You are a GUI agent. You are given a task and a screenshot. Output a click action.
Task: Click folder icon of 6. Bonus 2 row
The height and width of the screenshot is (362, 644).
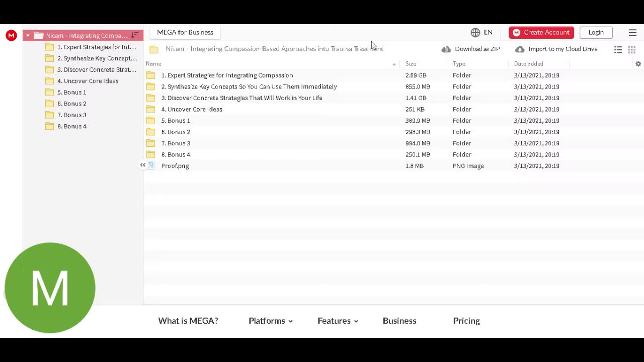pos(150,132)
